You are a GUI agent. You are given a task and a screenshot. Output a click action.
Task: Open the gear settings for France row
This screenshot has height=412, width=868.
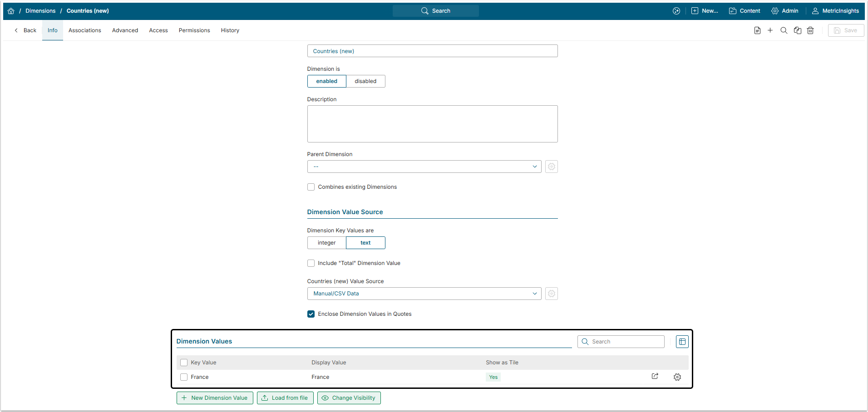[x=677, y=377]
